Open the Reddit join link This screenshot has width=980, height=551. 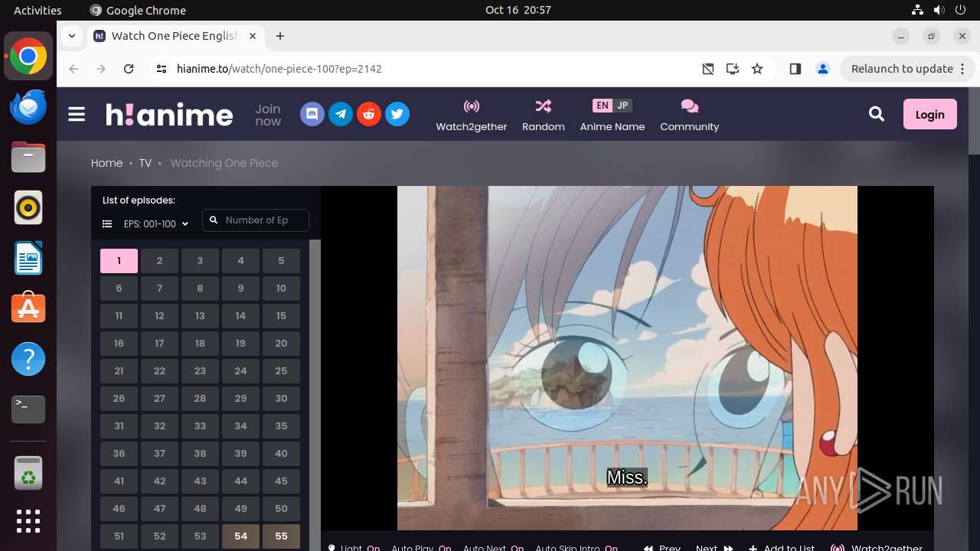pyautogui.click(x=369, y=114)
